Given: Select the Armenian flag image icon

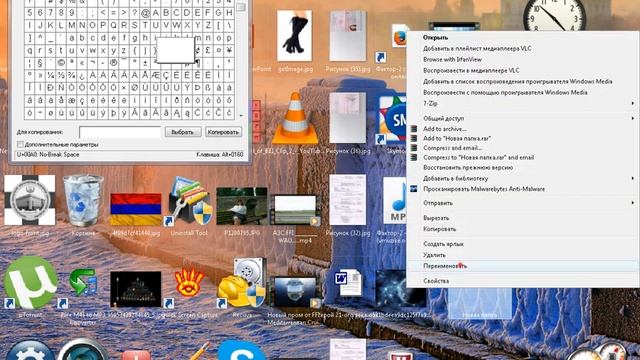Looking at the screenshot, I should click(136, 209).
